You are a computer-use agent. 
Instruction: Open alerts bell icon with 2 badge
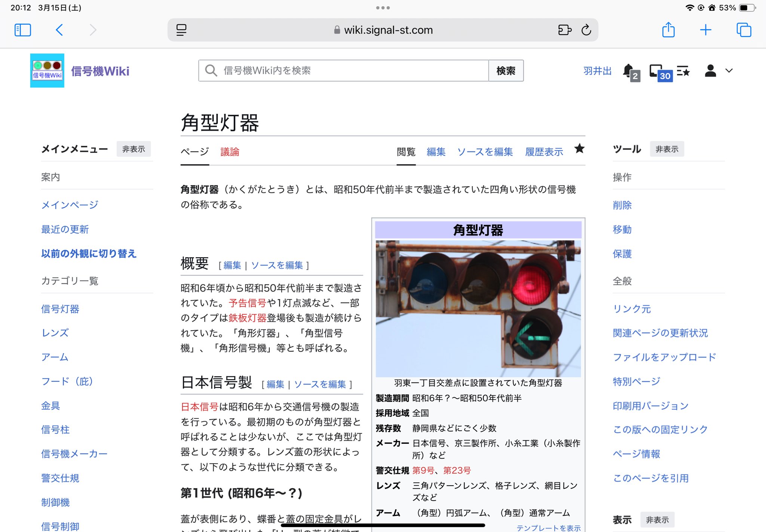click(x=631, y=72)
